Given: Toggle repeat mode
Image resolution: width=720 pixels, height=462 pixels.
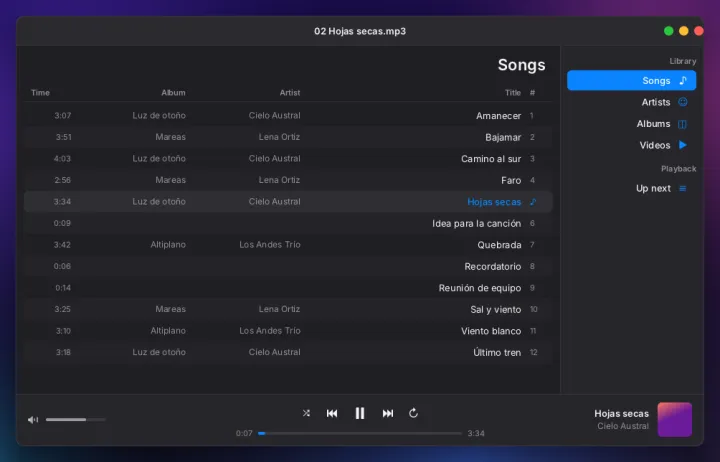Looking at the screenshot, I should tap(413, 413).
